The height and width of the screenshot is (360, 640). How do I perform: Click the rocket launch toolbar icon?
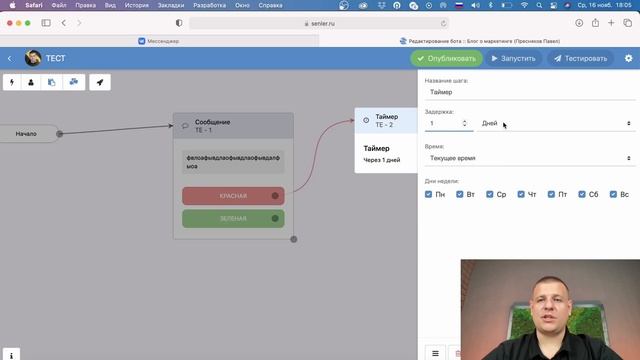point(100,82)
